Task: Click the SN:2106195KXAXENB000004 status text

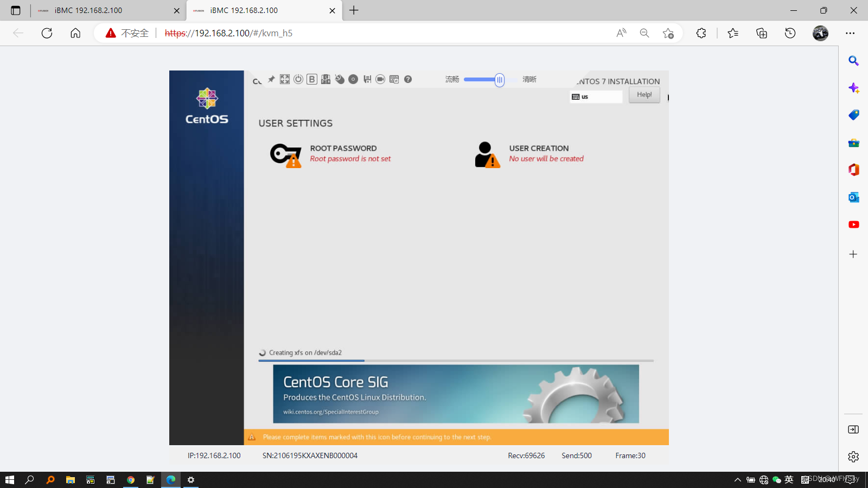Action: coord(310,455)
